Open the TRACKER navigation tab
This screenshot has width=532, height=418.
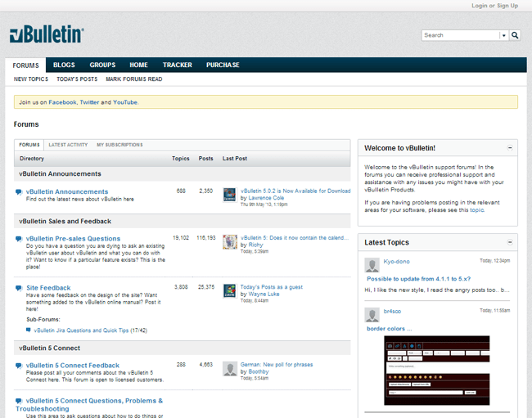177,65
